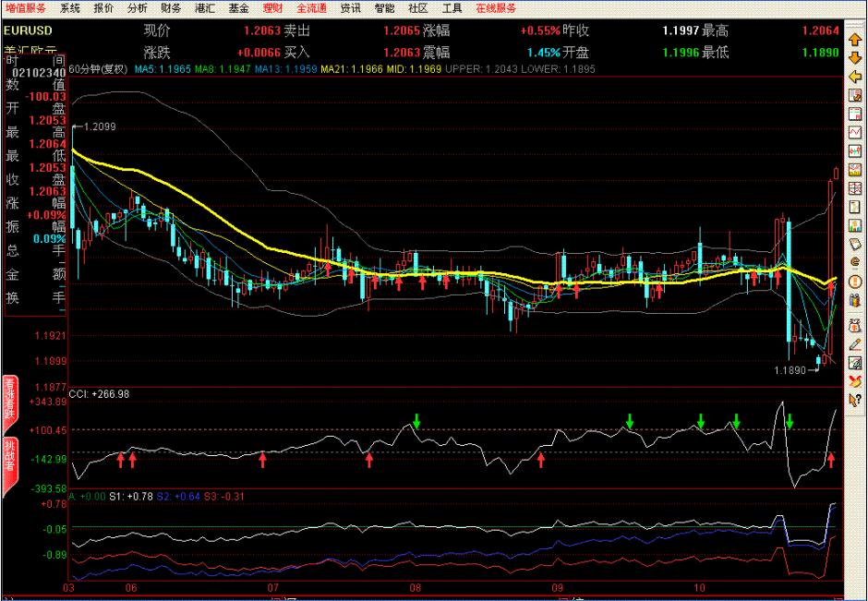The image size is (868, 601).
Task: Open the document-with-pencil edit icon below the arrows
Action: [x=855, y=95]
